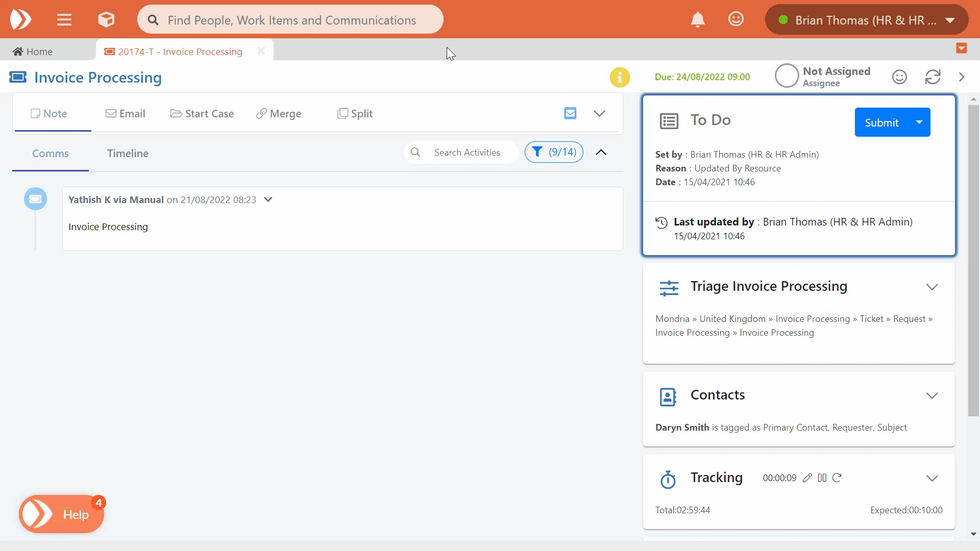Reset the tracking timer
This screenshot has width=980, height=551.
[837, 478]
